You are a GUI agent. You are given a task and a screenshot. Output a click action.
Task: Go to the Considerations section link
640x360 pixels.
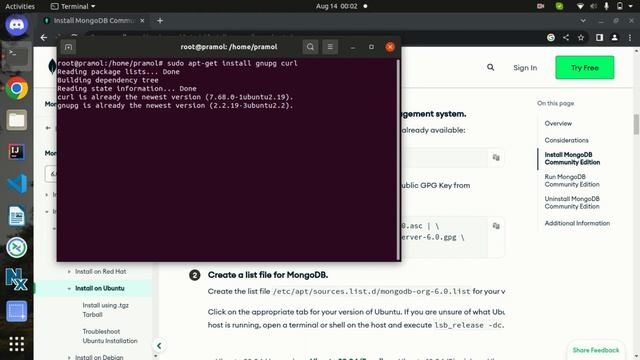(x=566, y=140)
